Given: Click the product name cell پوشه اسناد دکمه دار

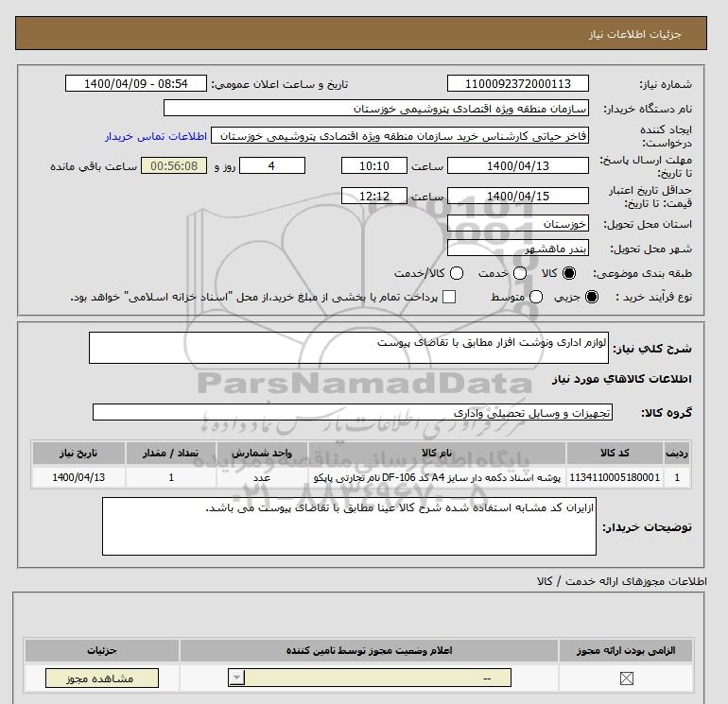Looking at the screenshot, I should [437, 477].
